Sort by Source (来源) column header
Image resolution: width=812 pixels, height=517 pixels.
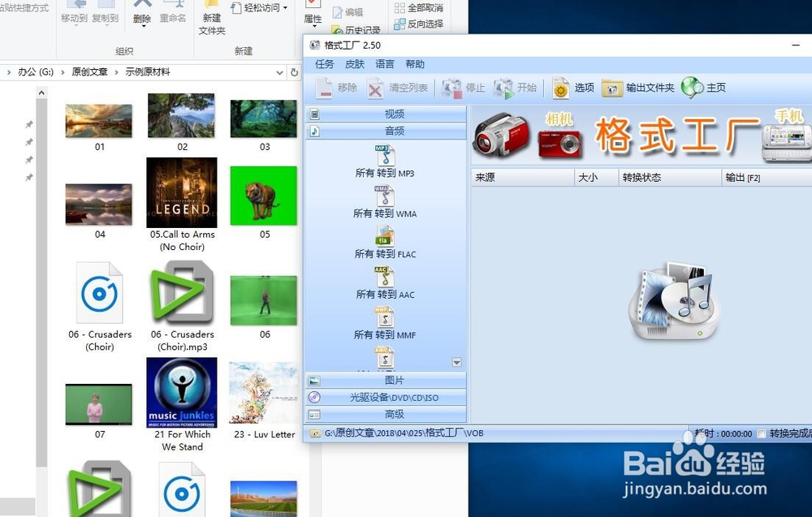(x=522, y=178)
